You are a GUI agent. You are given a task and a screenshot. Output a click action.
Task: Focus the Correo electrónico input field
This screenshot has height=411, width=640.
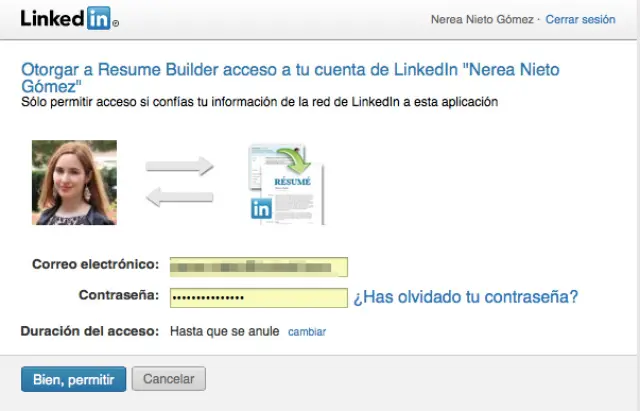pyautogui.click(x=258, y=266)
